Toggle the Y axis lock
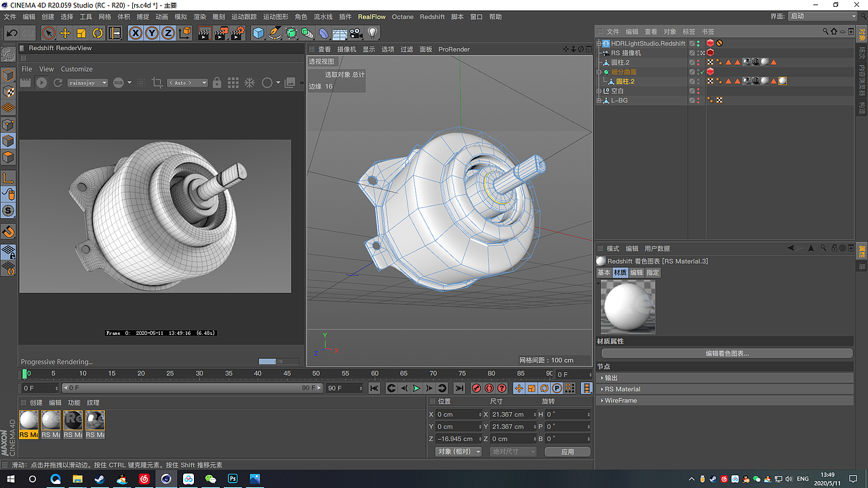The width and height of the screenshot is (868, 488). click(x=152, y=33)
